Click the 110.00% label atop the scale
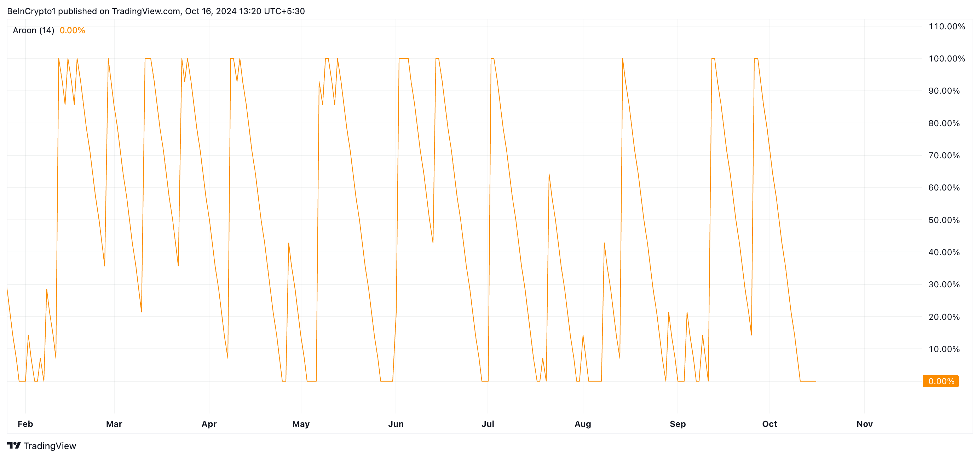This screenshot has width=980, height=458. pos(946,26)
